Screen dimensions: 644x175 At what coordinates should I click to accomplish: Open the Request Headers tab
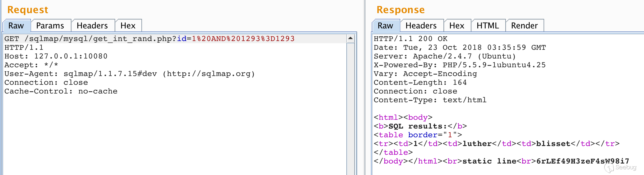tap(92, 26)
